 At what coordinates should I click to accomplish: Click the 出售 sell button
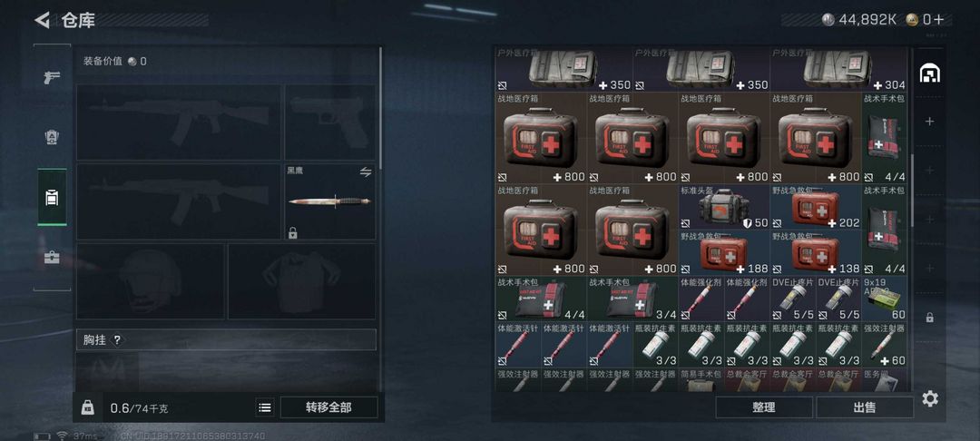(x=865, y=407)
